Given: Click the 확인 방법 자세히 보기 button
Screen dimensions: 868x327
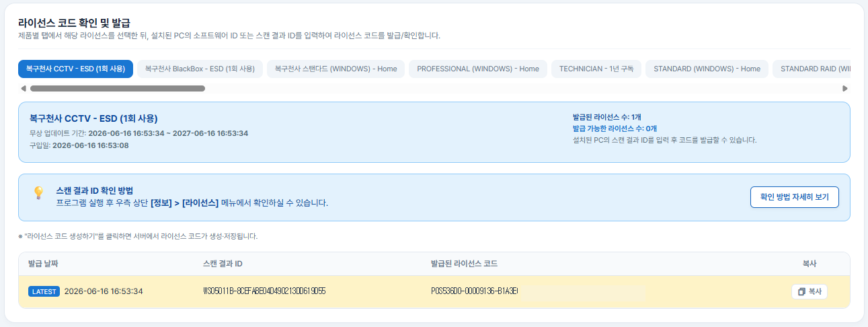Looking at the screenshot, I should [795, 197].
